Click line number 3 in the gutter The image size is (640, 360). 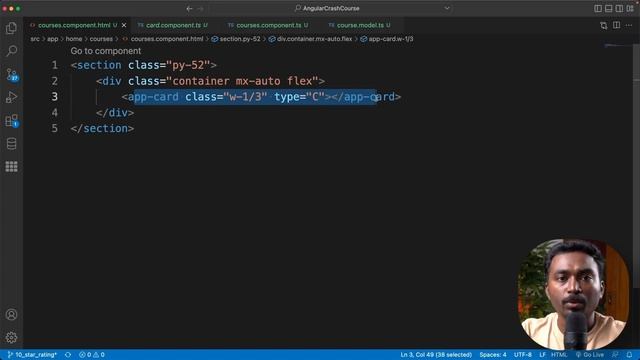tap(55, 97)
